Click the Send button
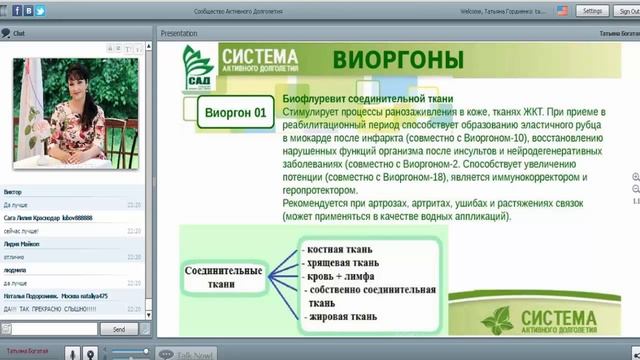This screenshot has height=360, width=640. 119,329
